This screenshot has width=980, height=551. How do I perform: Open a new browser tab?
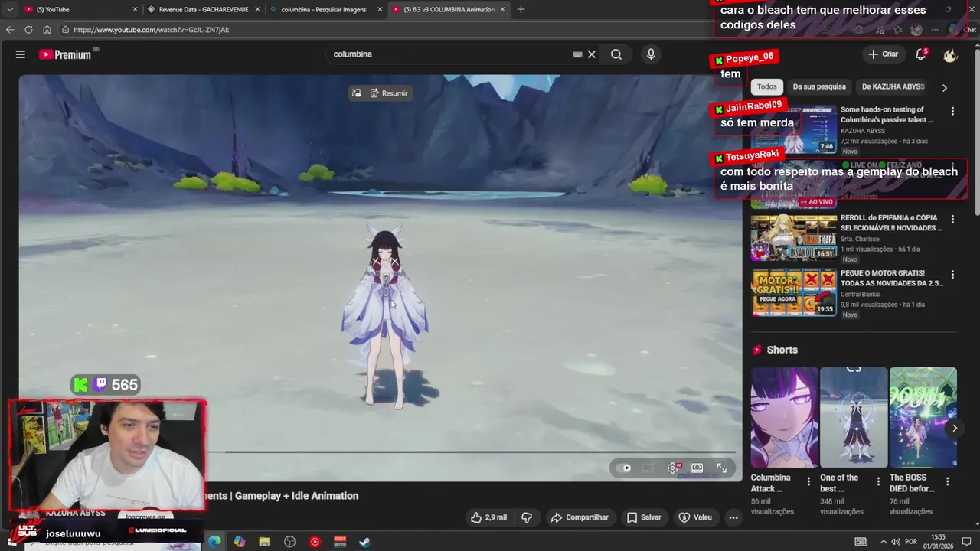point(521,9)
